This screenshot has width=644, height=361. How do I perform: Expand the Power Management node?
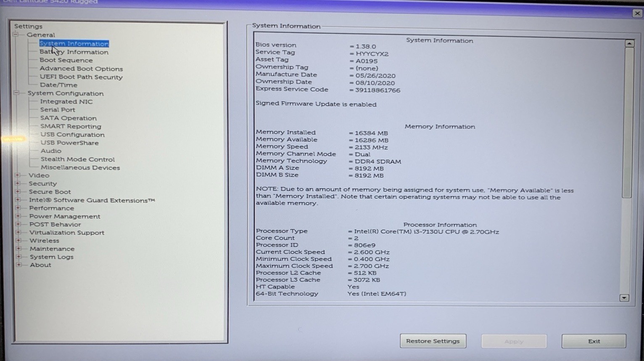[x=18, y=216]
